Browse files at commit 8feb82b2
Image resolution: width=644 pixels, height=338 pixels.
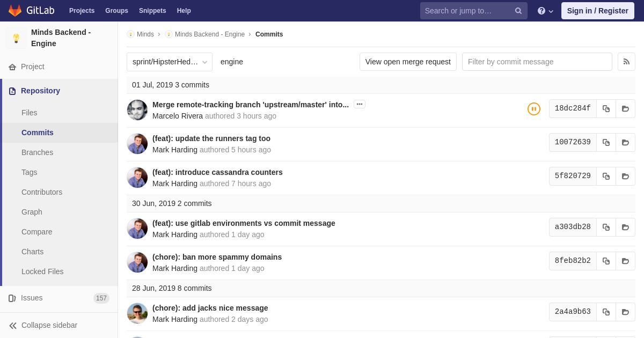[625, 261]
